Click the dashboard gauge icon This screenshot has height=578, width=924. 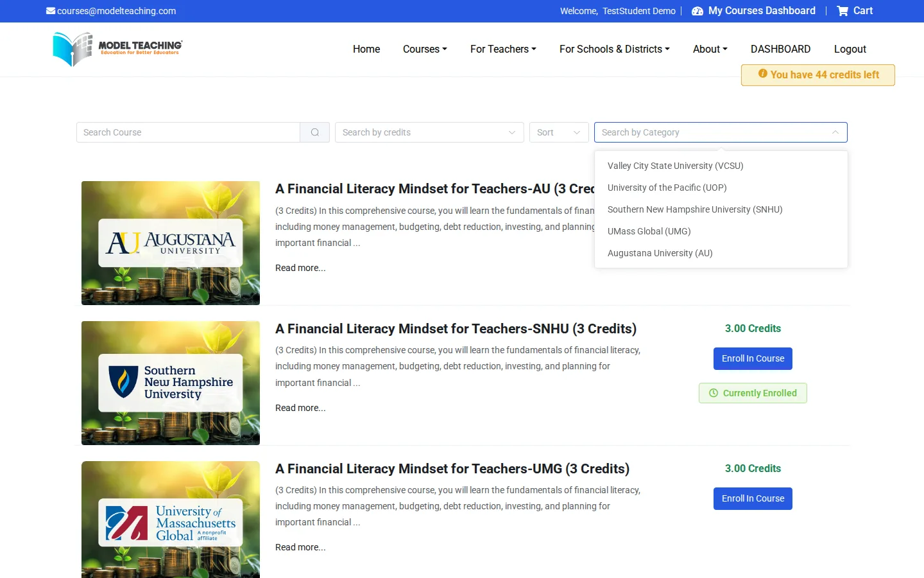click(x=697, y=11)
